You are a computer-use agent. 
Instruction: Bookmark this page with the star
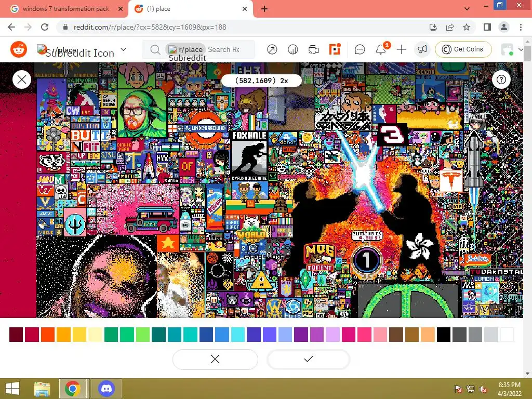467,27
